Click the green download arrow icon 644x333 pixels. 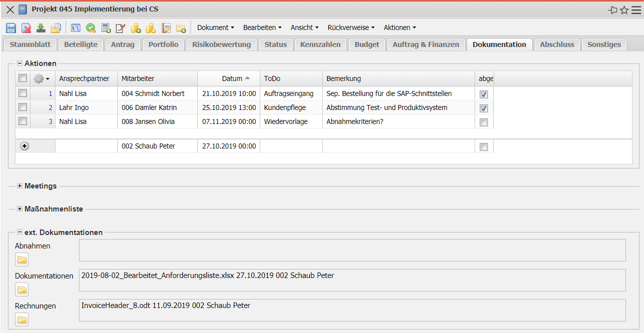(41, 28)
